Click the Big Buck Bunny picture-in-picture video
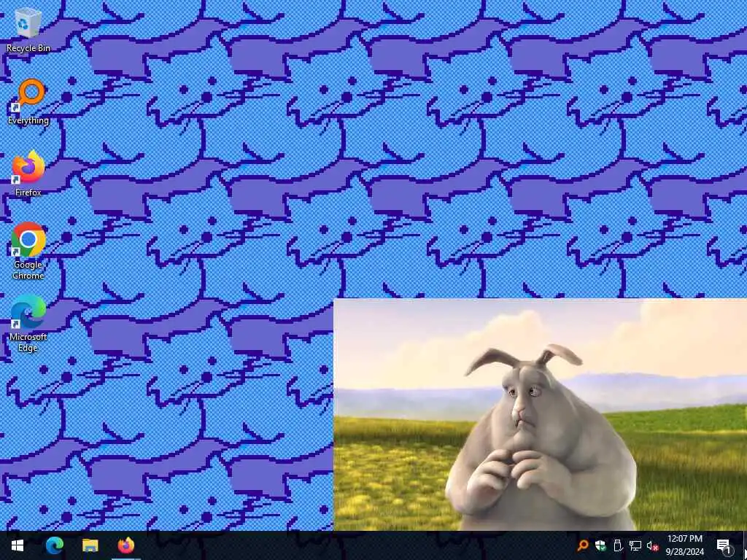Screen dimensions: 747x560 (541, 414)
